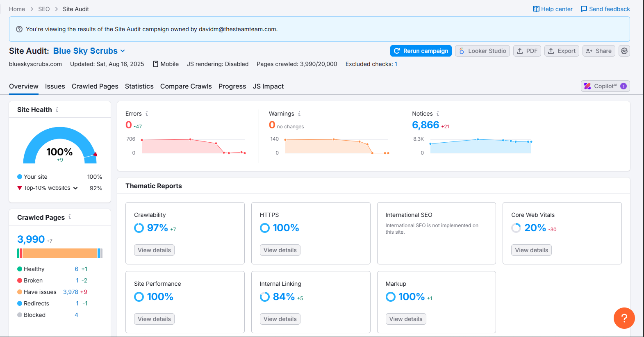644x337 pixels.
Task: Click the PDF export button
Action: coord(527,51)
